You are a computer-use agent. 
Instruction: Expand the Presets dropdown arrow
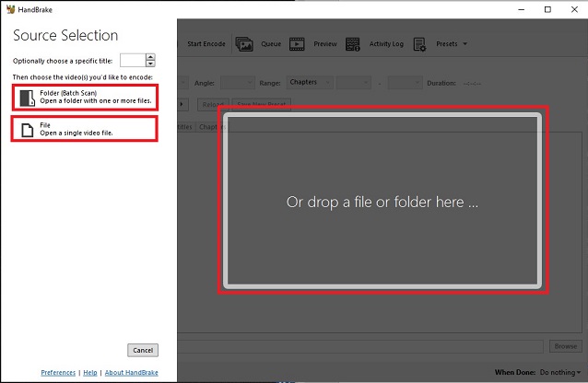465,44
